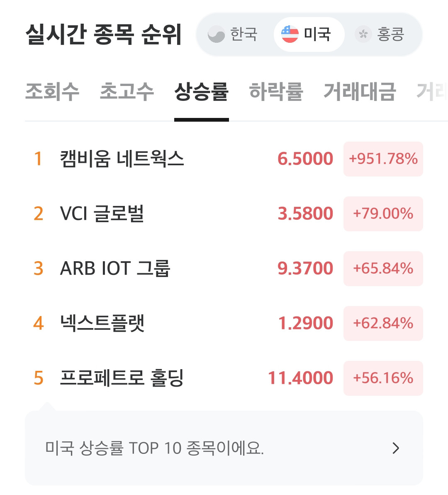Open the 거래대금 tab

(x=360, y=92)
